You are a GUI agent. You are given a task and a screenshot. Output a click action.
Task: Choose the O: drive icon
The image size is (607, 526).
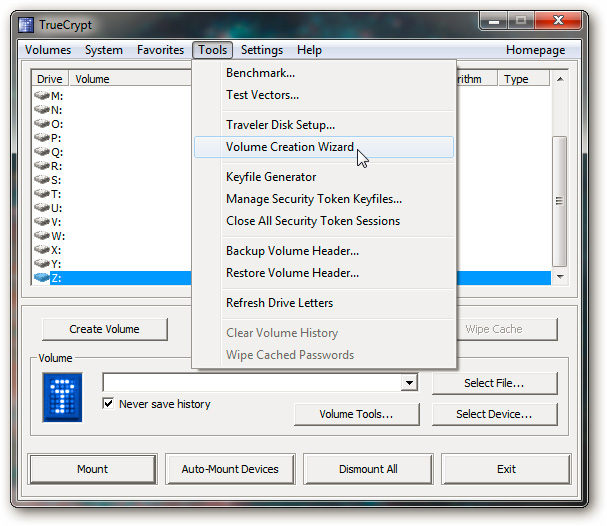point(42,124)
